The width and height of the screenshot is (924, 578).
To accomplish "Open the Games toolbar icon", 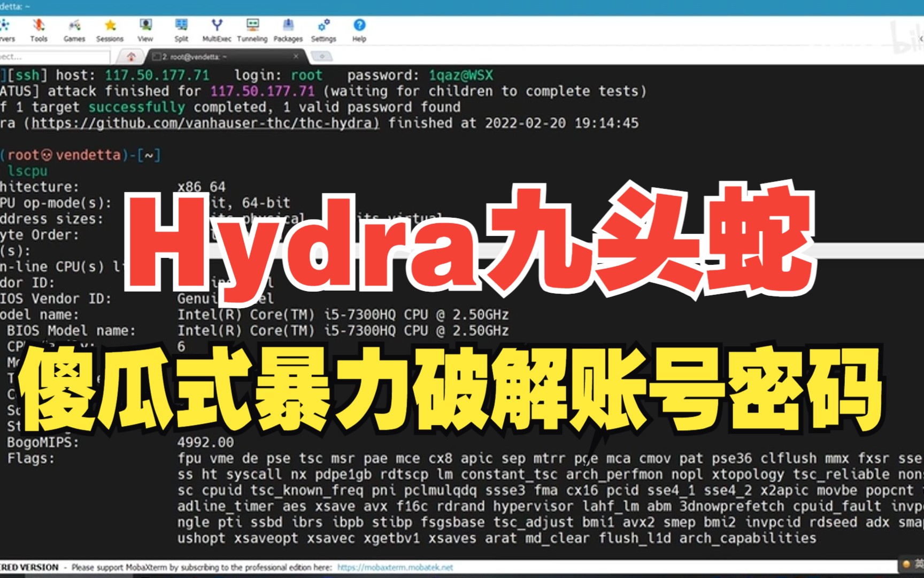I will pyautogui.click(x=74, y=30).
